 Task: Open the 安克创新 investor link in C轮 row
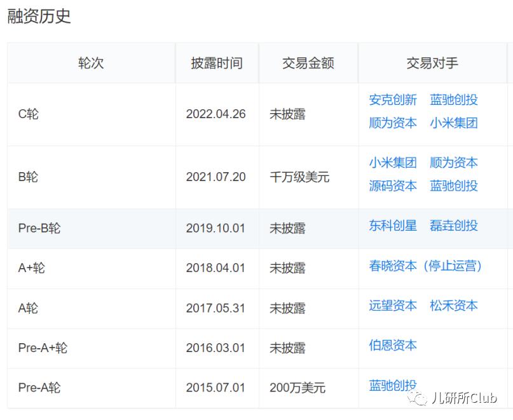click(393, 100)
